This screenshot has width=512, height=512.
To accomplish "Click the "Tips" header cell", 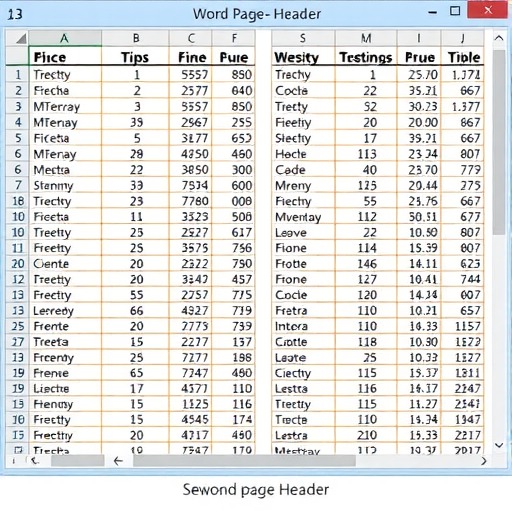I will 136,57.
